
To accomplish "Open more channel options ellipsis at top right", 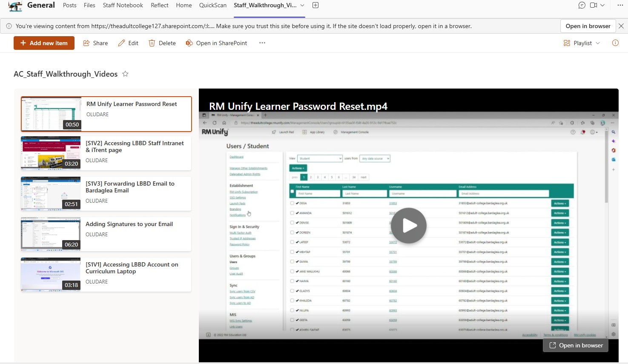I will point(620,6).
